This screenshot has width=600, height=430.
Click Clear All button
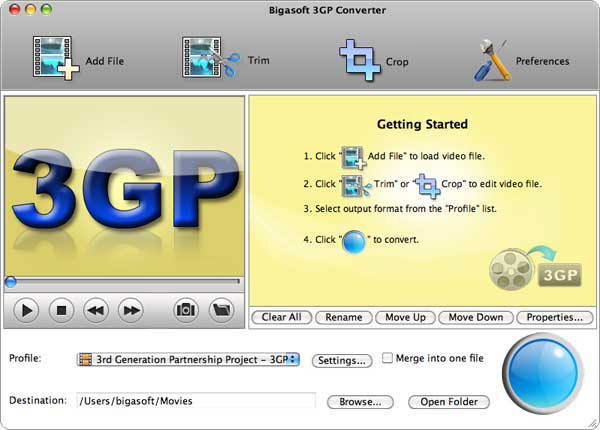pos(281,317)
